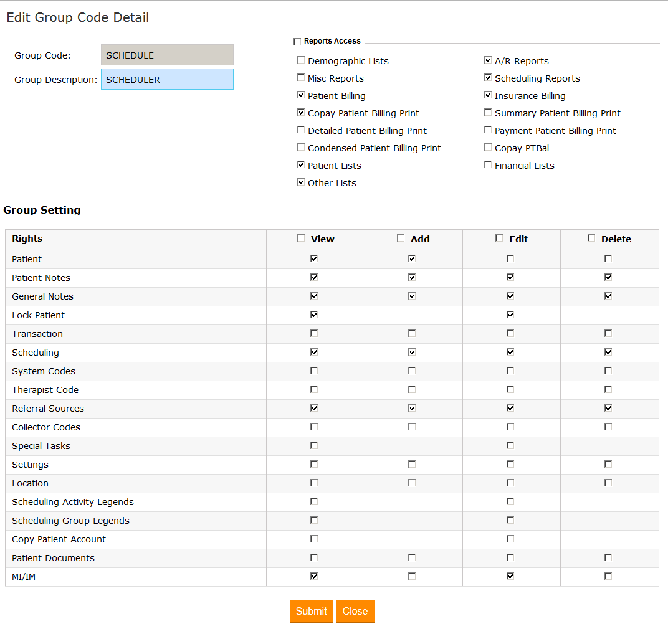Uncheck Edit right for Lock Patient

[510, 315]
